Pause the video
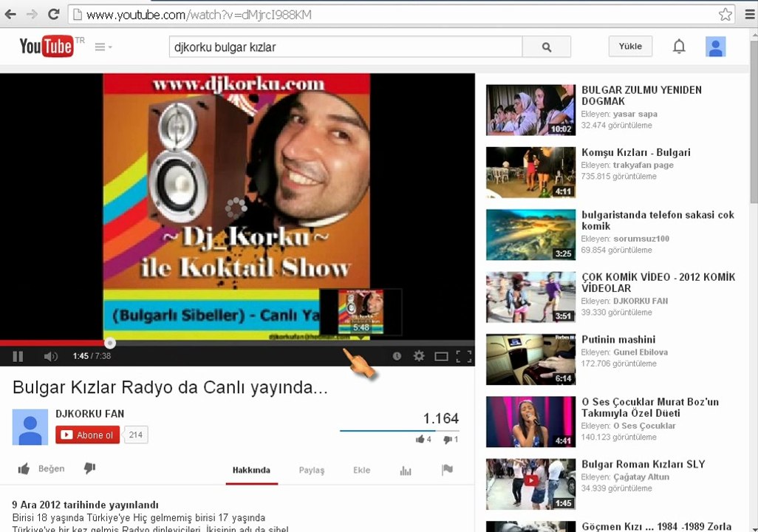 18,356
